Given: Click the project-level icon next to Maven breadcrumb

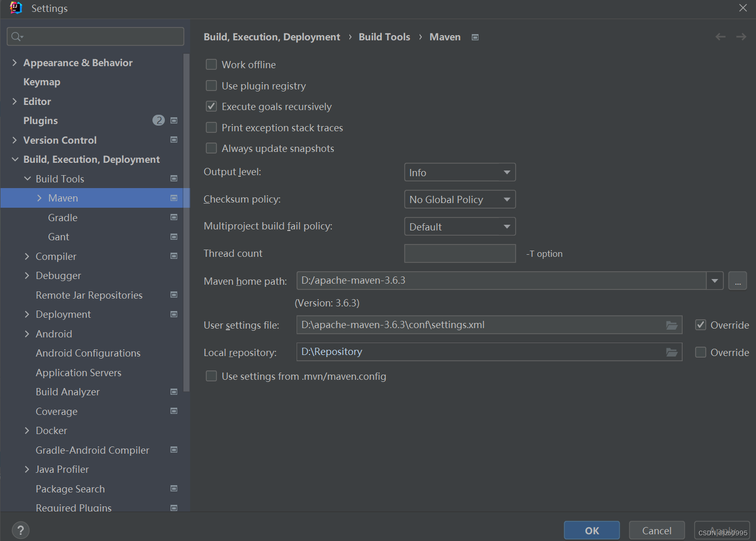Looking at the screenshot, I should coord(475,37).
